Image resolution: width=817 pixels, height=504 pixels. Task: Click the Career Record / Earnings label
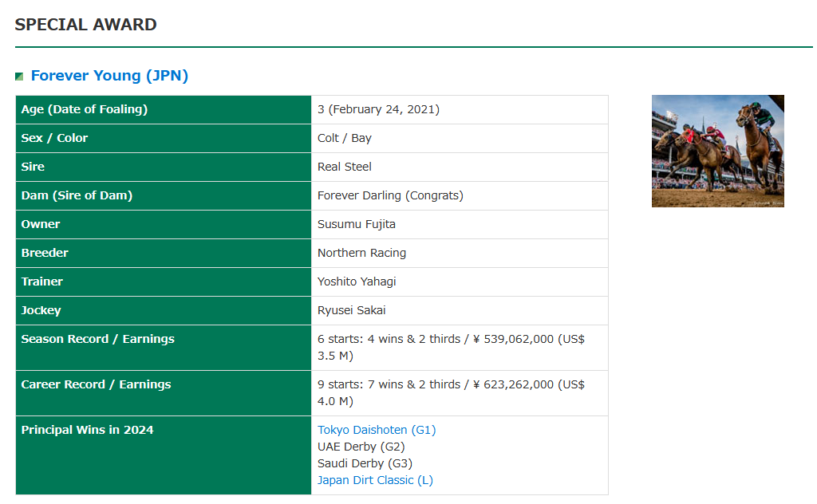pos(96,384)
